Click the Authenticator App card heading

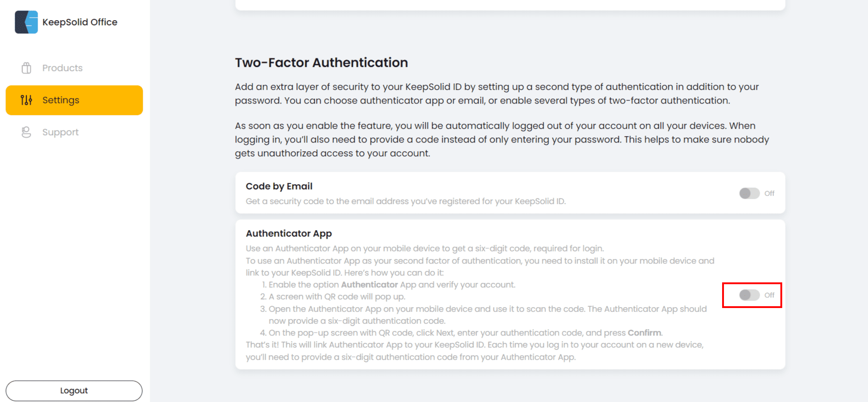point(289,233)
